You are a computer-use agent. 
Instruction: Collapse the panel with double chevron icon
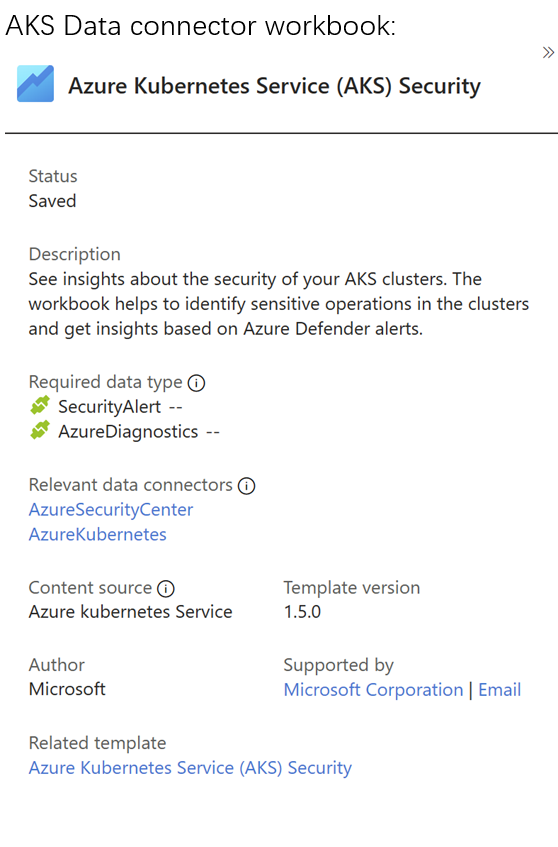(548, 52)
